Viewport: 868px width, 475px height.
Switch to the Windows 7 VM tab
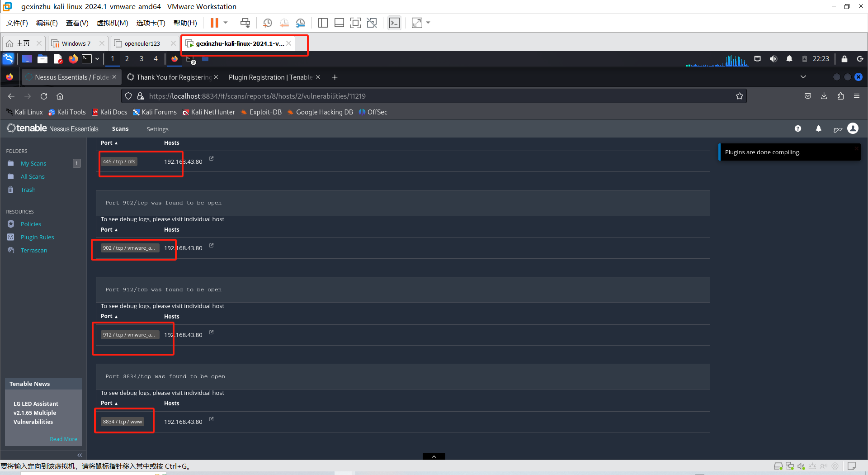tap(76, 43)
